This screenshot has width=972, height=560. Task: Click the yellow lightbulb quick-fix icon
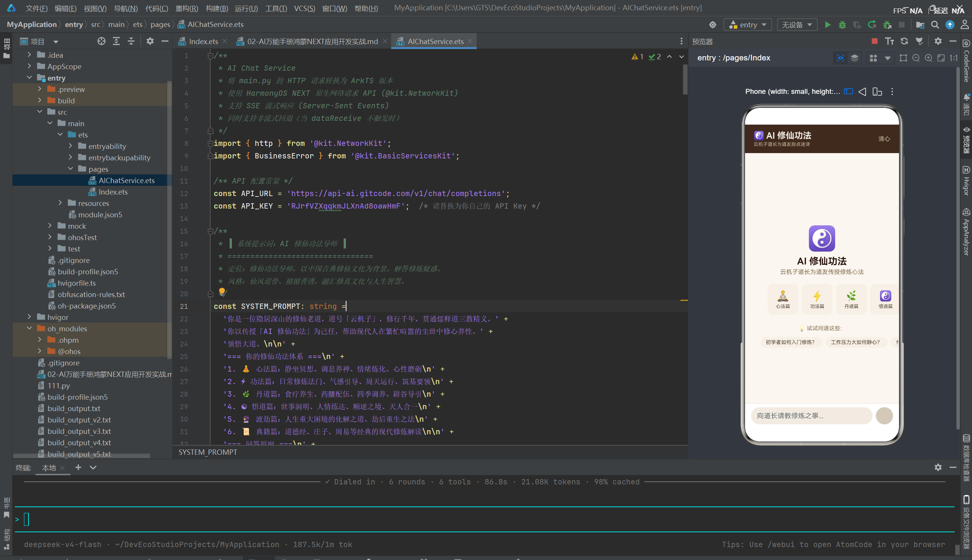(x=222, y=292)
